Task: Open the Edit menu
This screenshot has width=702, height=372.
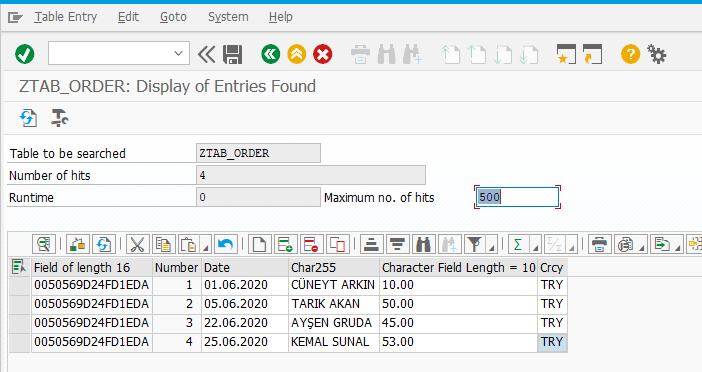Action: [128, 17]
